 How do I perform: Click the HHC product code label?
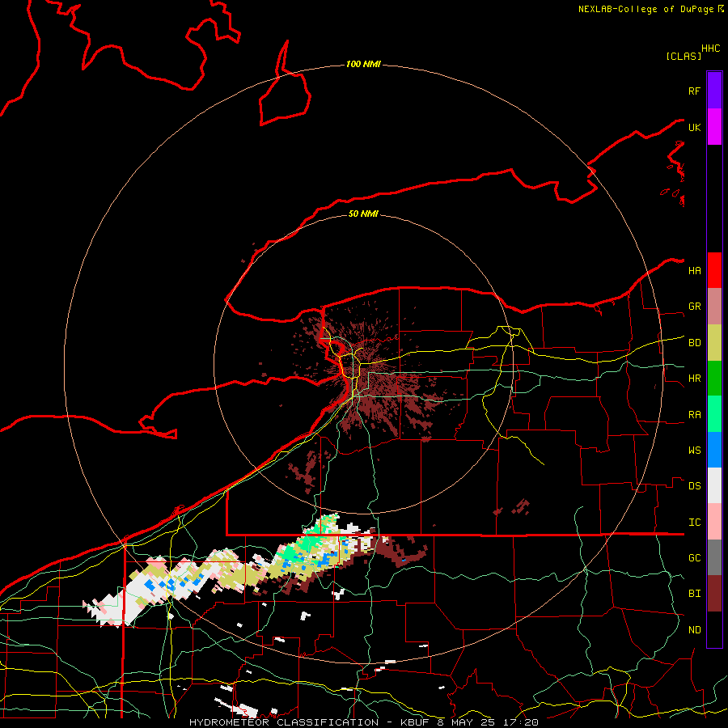click(710, 49)
